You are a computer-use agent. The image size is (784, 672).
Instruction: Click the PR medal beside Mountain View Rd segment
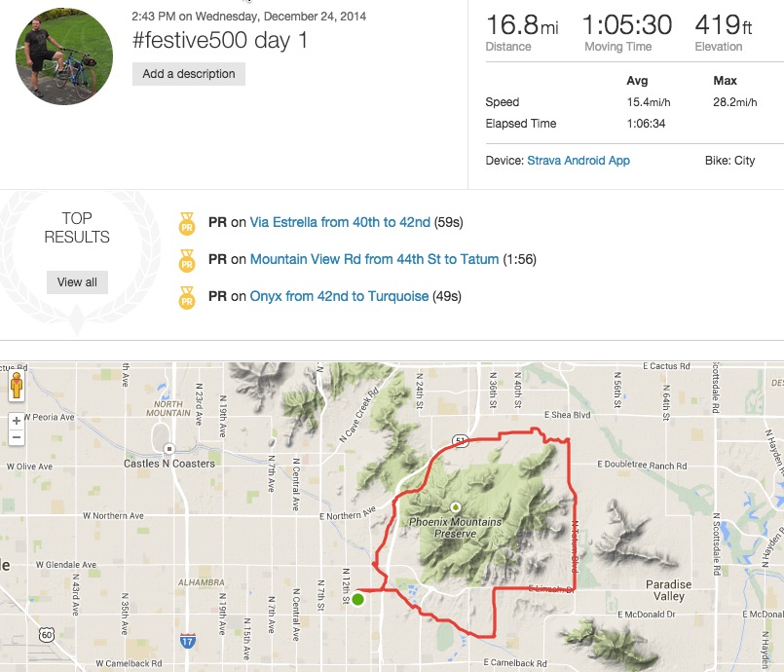pos(186,261)
